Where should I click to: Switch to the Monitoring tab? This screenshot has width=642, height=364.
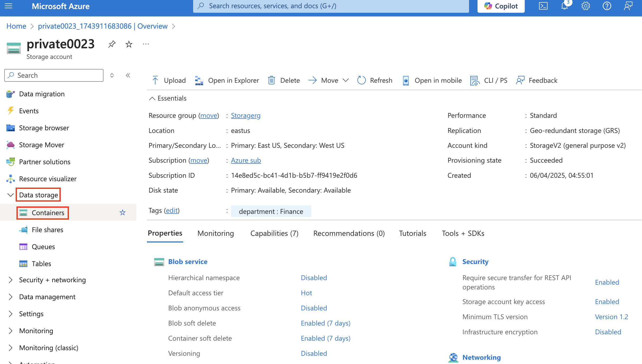point(216,233)
